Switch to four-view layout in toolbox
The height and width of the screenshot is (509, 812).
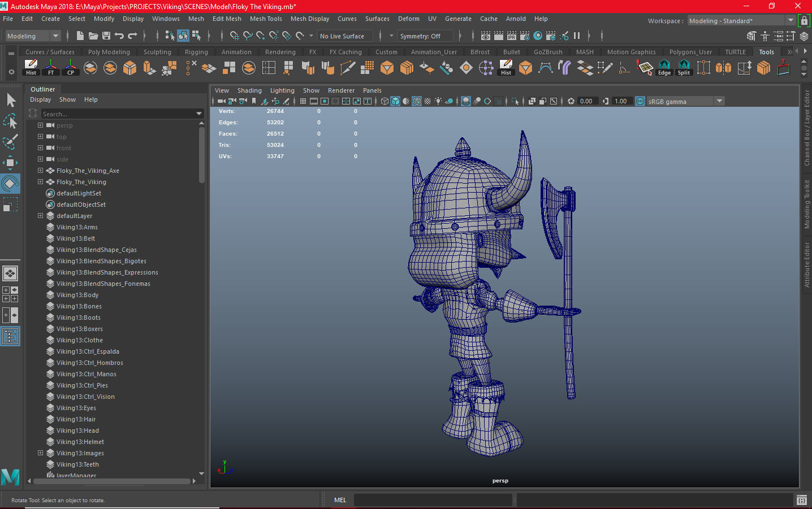[x=10, y=294]
